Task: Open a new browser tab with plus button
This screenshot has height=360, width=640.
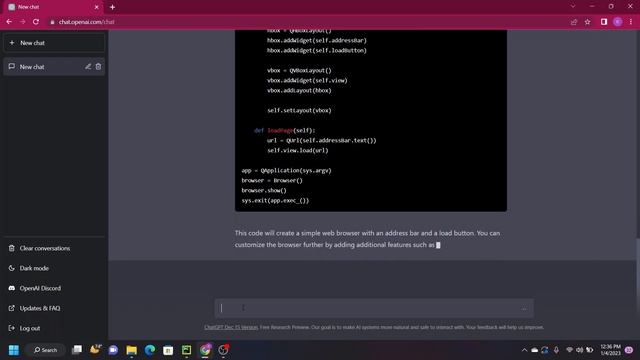Action: click(x=112, y=7)
